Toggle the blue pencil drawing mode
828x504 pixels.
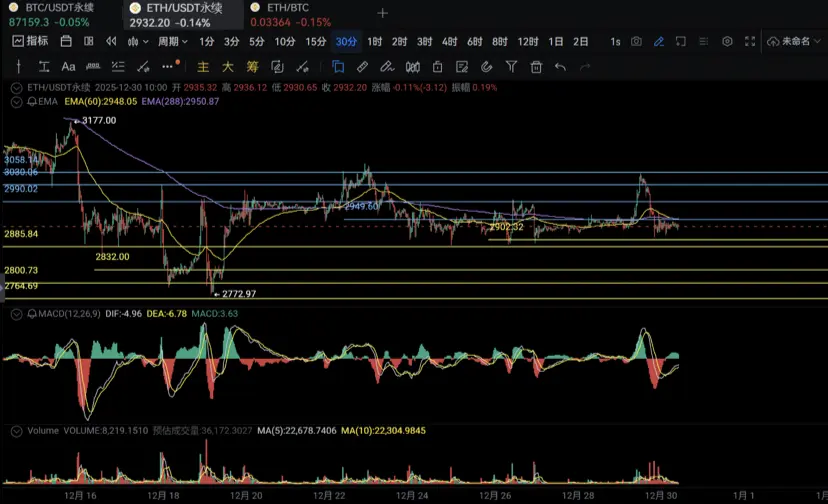coord(659,41)
